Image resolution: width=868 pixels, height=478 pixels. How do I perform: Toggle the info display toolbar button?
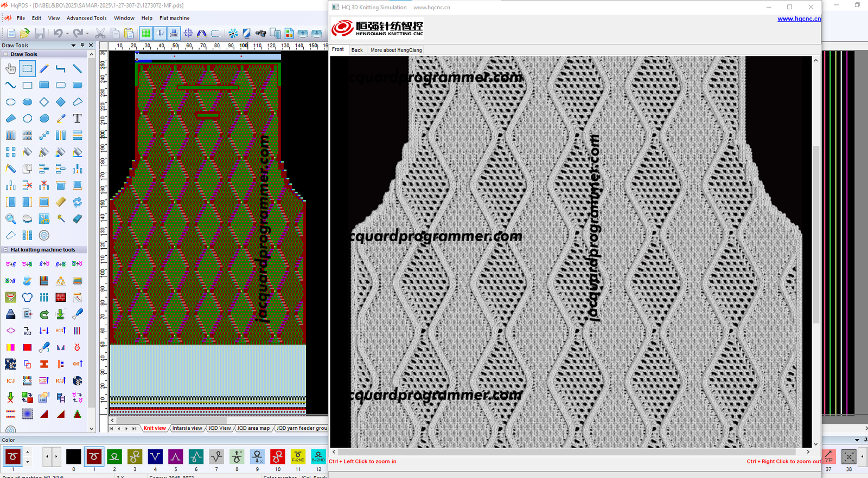tap(160, 34)
